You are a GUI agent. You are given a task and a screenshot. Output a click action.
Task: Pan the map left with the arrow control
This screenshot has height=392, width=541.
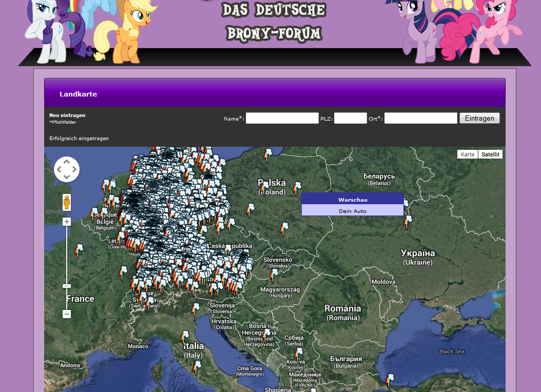59,169
